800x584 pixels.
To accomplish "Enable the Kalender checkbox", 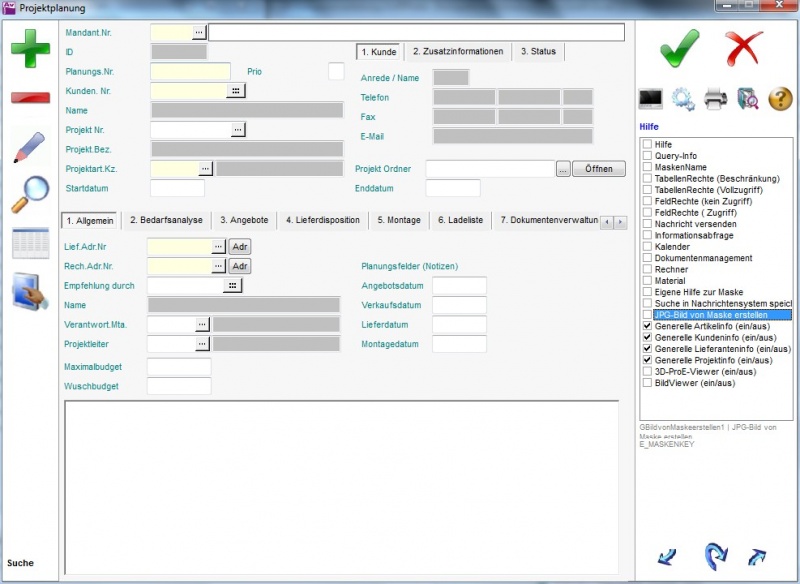I will 647,246.
